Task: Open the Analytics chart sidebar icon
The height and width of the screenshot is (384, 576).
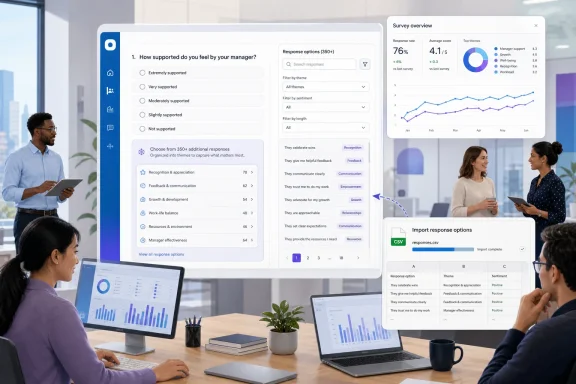Action: tap(110, 109)
